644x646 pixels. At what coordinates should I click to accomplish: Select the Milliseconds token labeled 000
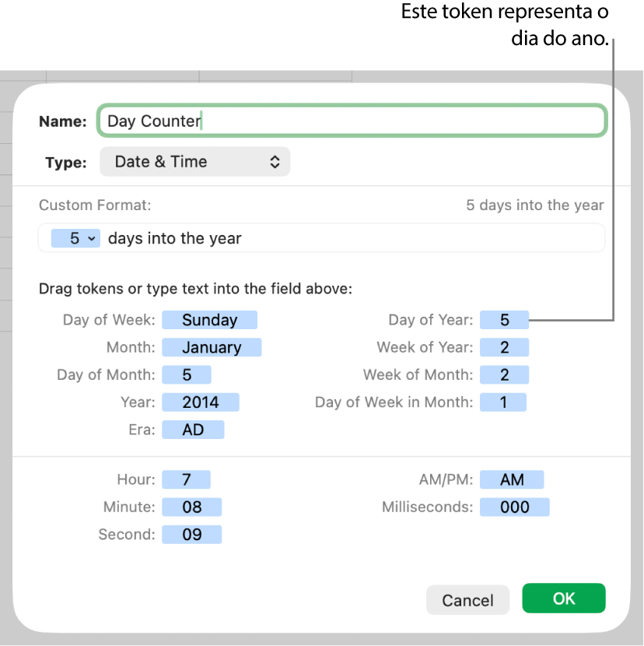point(514,507)
